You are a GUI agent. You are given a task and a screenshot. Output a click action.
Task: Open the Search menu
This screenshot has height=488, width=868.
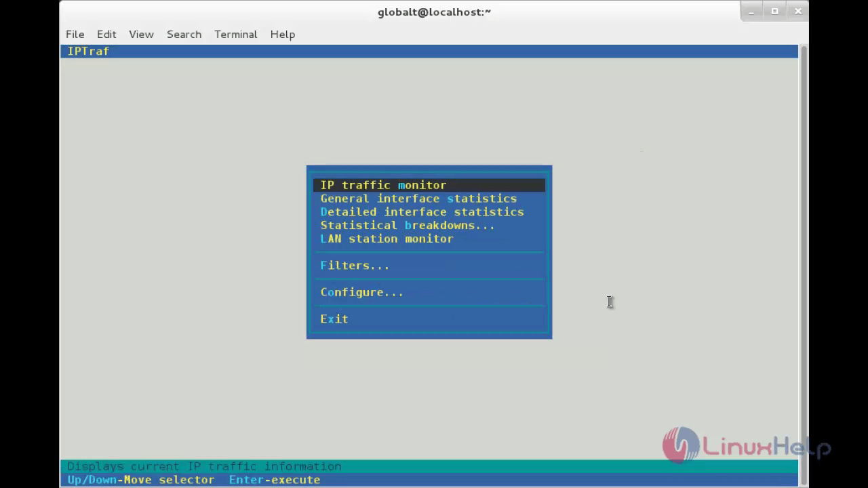(184, 34)
